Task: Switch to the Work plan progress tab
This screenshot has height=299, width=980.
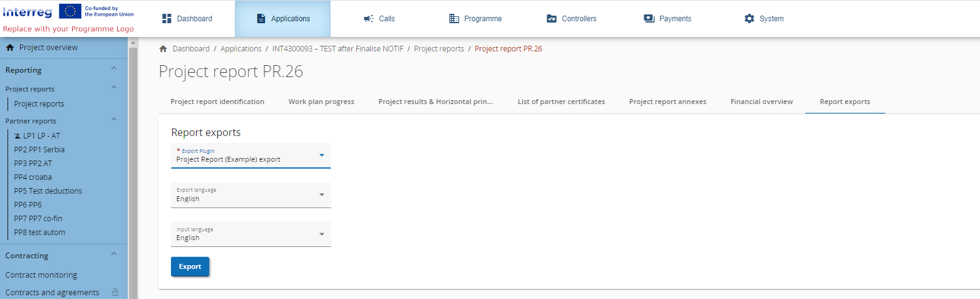Action: 321,102
